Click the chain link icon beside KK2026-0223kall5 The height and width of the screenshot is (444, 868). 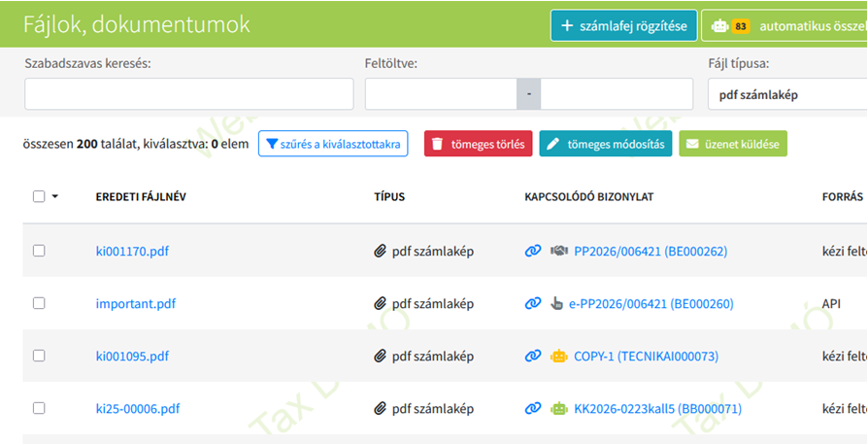click(532, 409)
